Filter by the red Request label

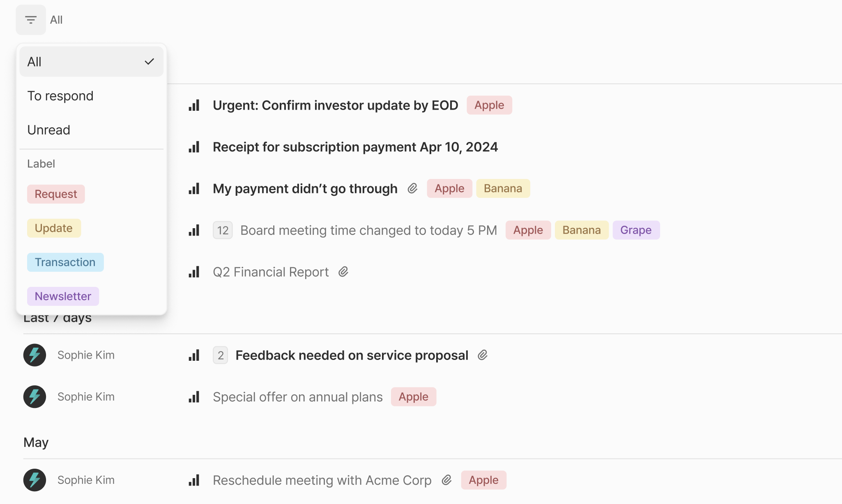[56, 194]
